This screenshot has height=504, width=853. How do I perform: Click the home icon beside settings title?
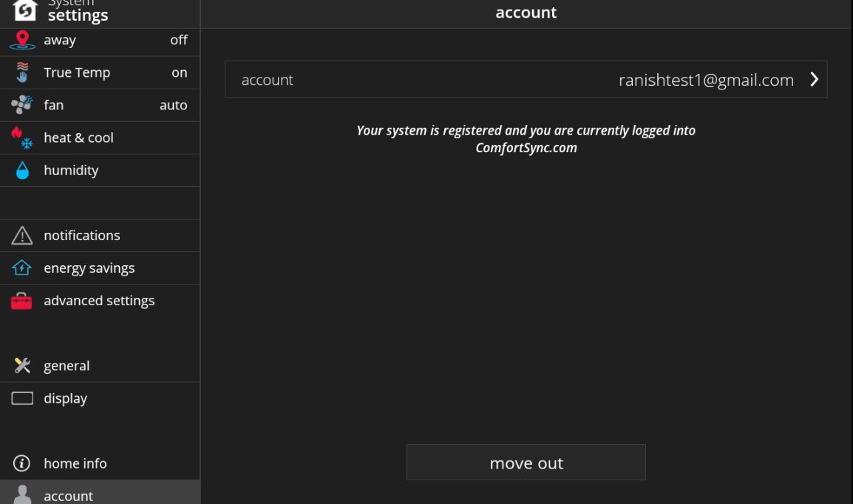point(24,10)
